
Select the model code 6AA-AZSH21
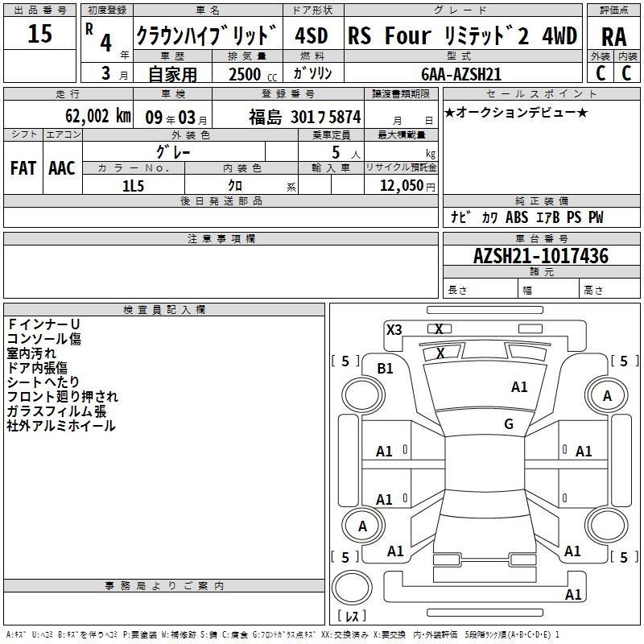(x=461, y=74)
